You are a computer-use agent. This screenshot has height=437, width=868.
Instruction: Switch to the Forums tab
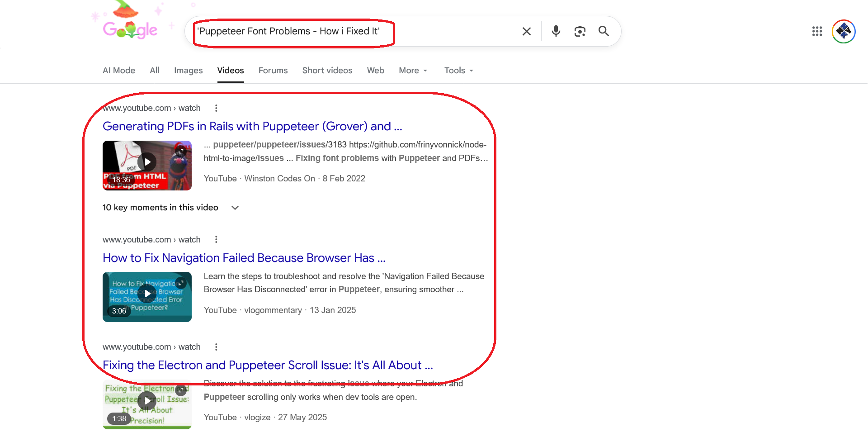point(273,71)
